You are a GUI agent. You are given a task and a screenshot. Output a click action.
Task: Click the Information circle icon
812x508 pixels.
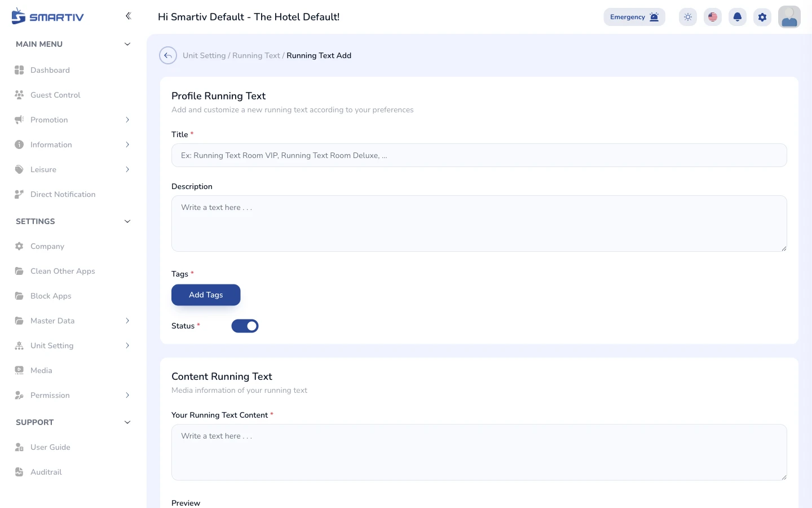(19, 144)
